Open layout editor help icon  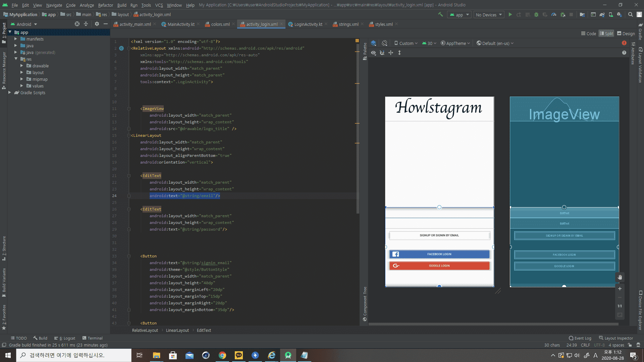[624, 53]
